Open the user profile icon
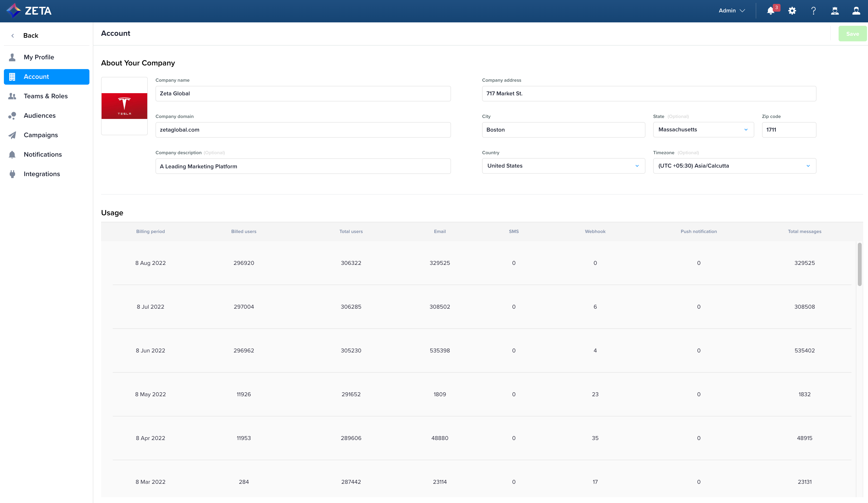 pos(856,11)
